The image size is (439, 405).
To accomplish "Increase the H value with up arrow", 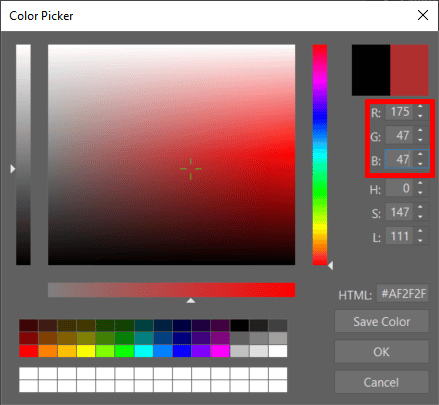I will point(420,183).
